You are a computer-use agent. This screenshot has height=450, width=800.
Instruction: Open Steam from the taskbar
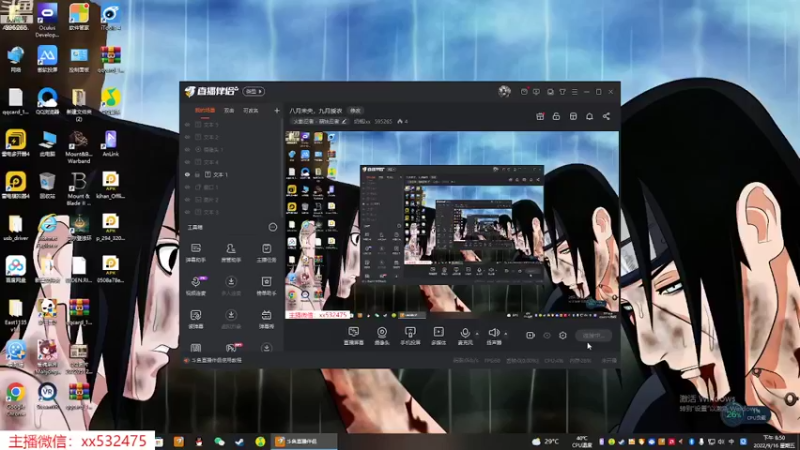tap(239, 441)
